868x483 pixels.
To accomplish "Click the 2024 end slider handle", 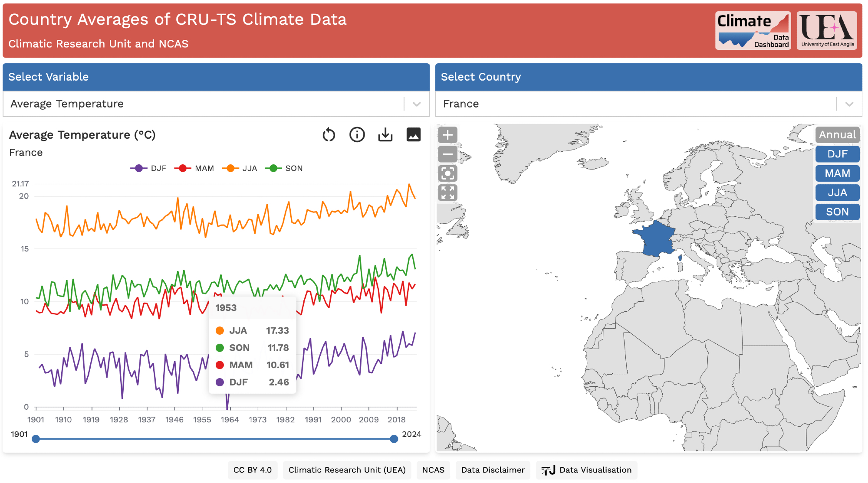I will (x=394, y=439).
